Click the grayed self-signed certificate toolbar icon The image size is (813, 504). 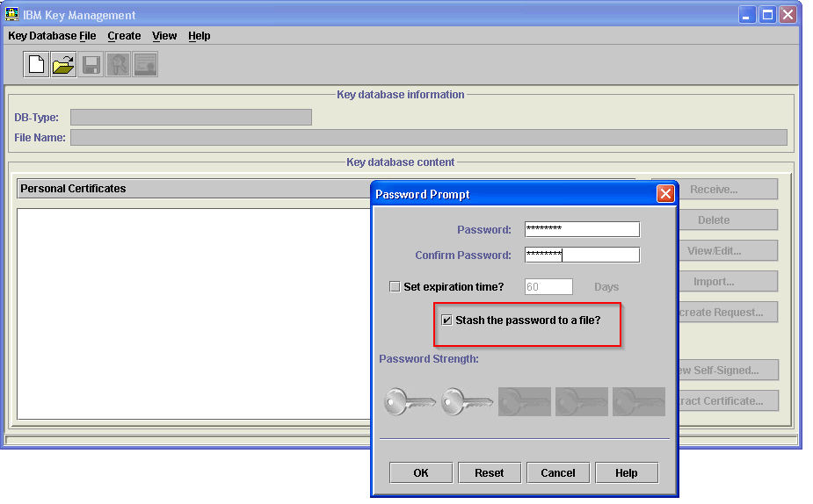145,65
